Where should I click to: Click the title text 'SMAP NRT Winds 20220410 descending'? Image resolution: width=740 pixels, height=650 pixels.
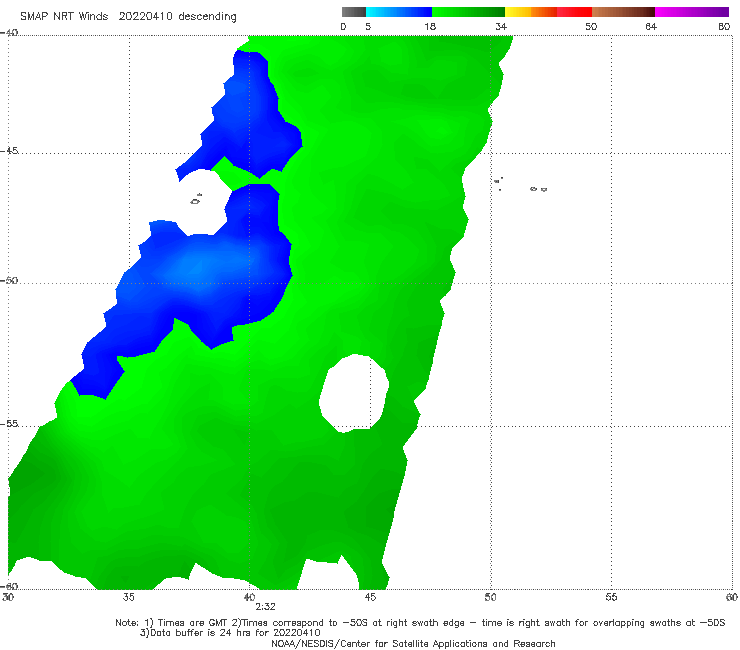click(128, 16)
